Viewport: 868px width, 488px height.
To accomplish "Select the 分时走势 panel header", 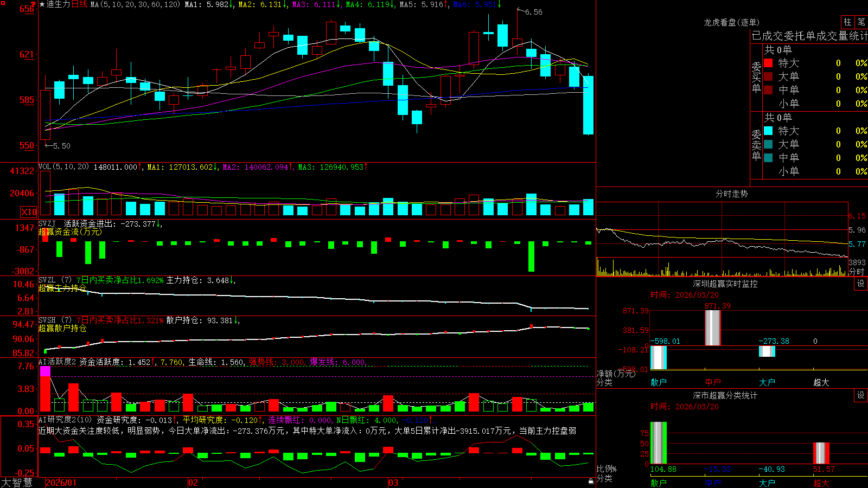I will [x=731, y=194].
